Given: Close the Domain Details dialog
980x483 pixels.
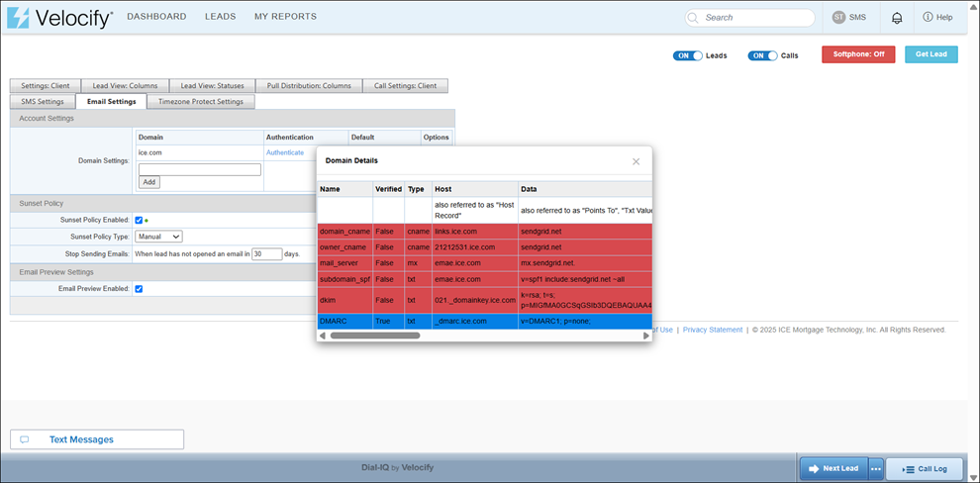Looking at the screenshot, I should [x=636, y=161].
